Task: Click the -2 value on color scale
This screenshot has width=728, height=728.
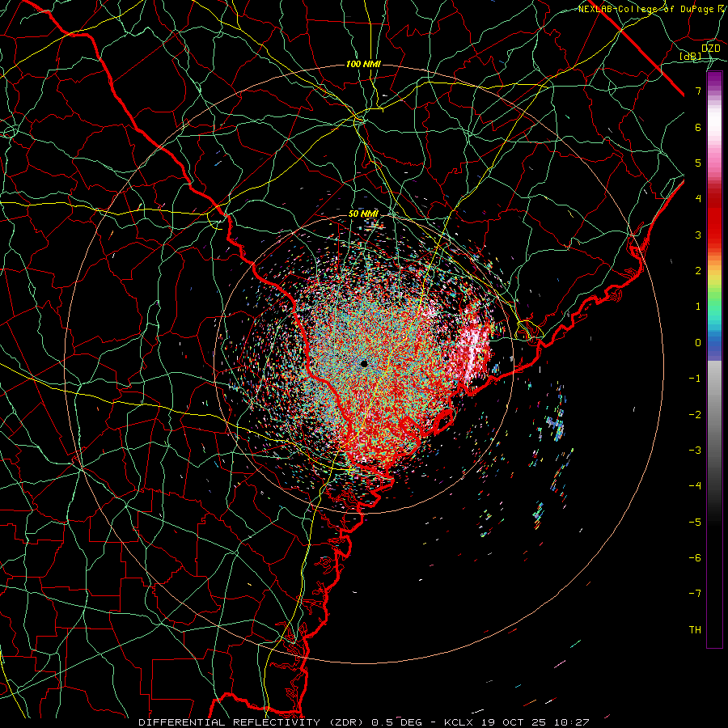Action: click(695, 414)
